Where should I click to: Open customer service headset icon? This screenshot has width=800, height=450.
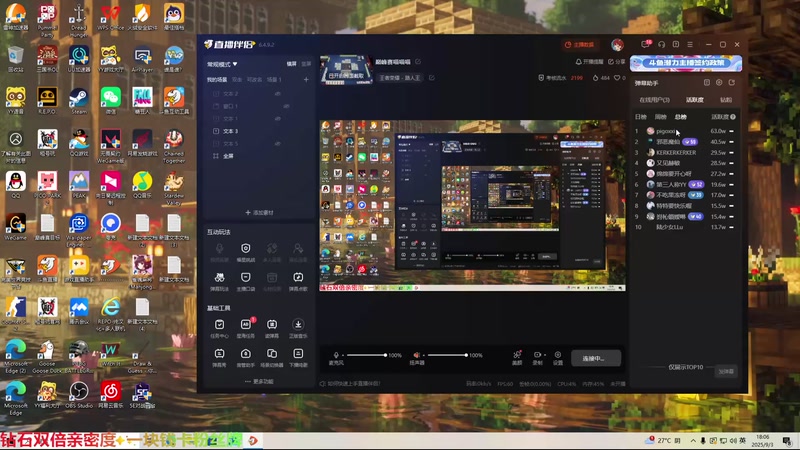tap(662, 44)
